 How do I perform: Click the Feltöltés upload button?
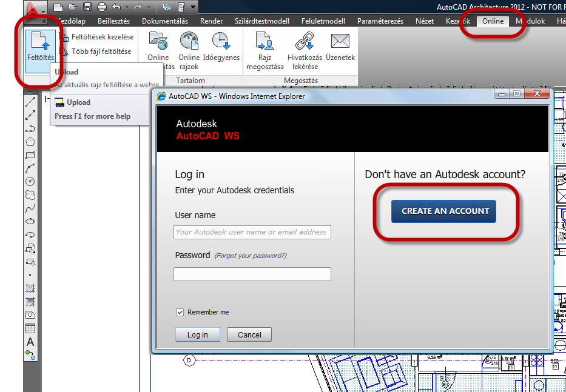click(x=41, y=51)
